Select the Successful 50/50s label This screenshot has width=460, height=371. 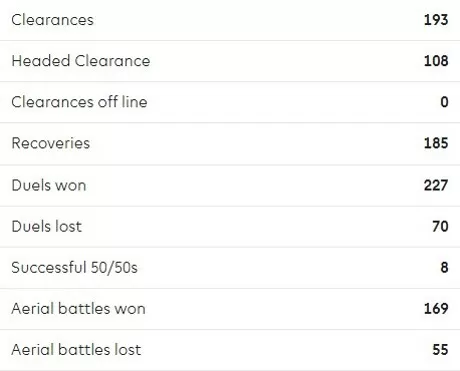tap(74, 267)
